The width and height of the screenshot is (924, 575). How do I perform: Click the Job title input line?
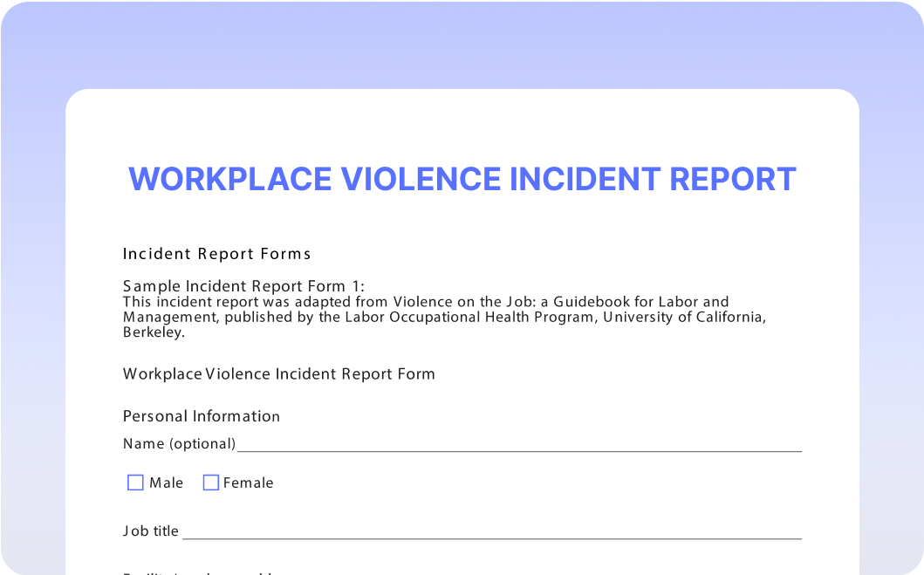491,531
